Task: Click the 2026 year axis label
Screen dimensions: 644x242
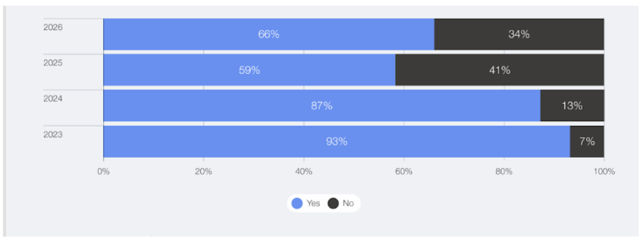Action: [53, 27]
